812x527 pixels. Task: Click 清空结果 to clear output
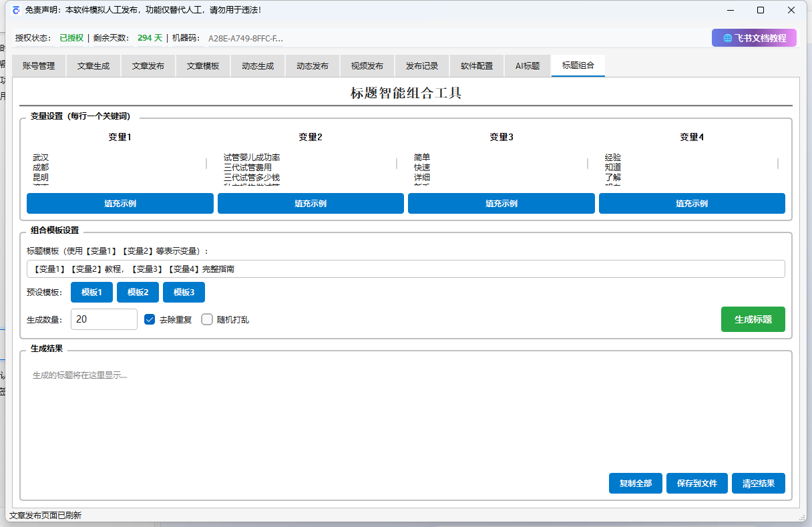(758, 483)
